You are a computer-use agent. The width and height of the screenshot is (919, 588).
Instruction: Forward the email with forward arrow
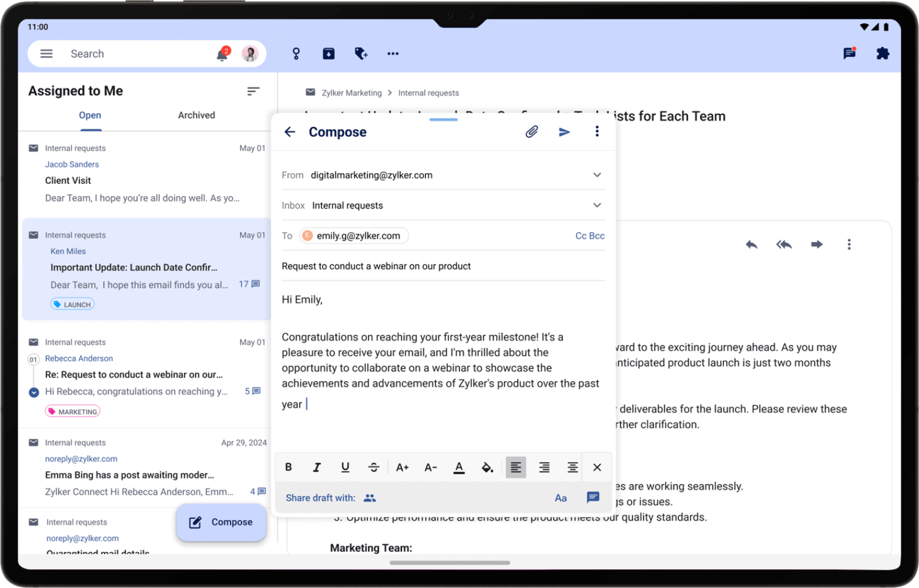817,244
